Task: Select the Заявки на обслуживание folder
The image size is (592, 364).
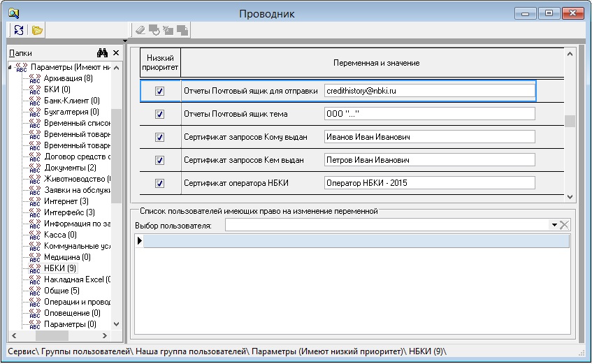Action: tap(77, 190)
